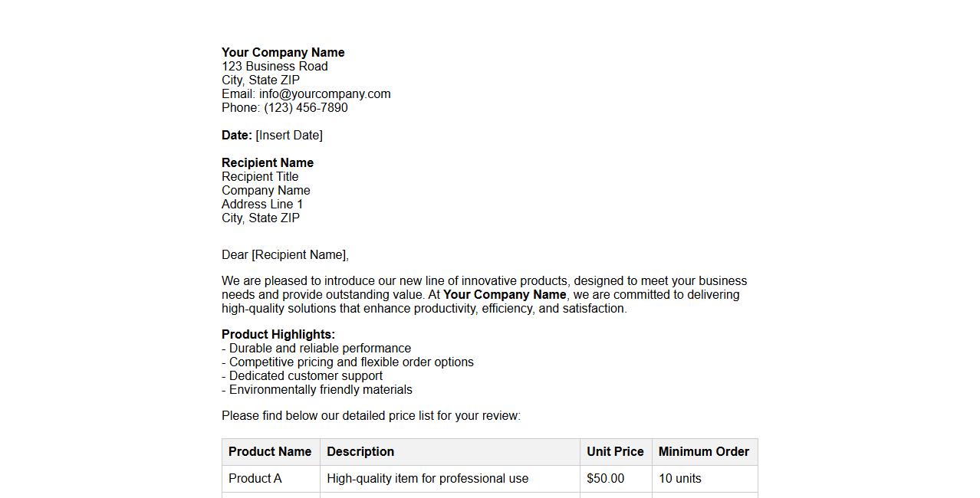Click the 'Unit Price' table header
Screen dimensions: 980x498
(615, 451)
